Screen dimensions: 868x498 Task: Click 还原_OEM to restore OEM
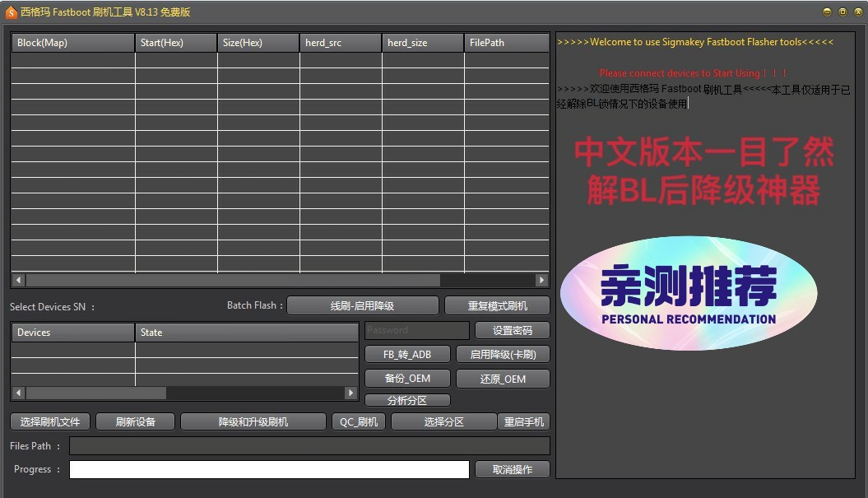[x=503, y=379]
